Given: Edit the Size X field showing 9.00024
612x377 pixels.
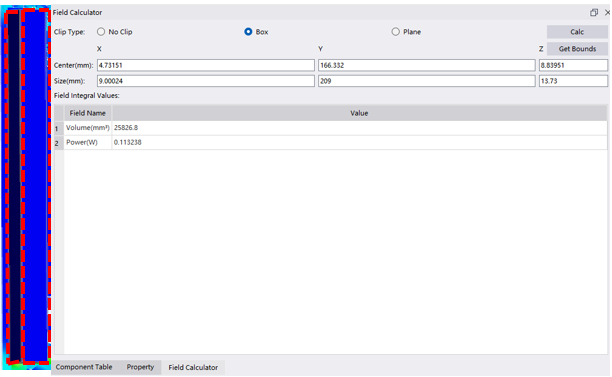Looking at the screenshot, I should coord(206,81).
